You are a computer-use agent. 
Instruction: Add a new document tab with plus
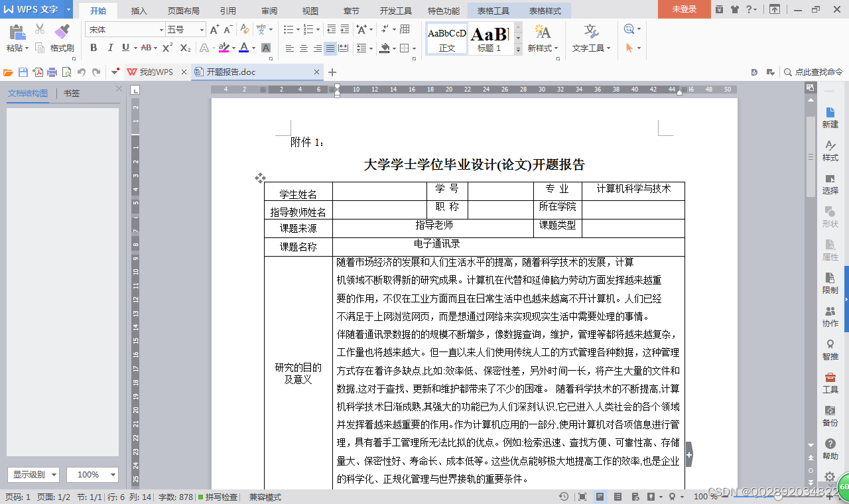tap(332, 72)
